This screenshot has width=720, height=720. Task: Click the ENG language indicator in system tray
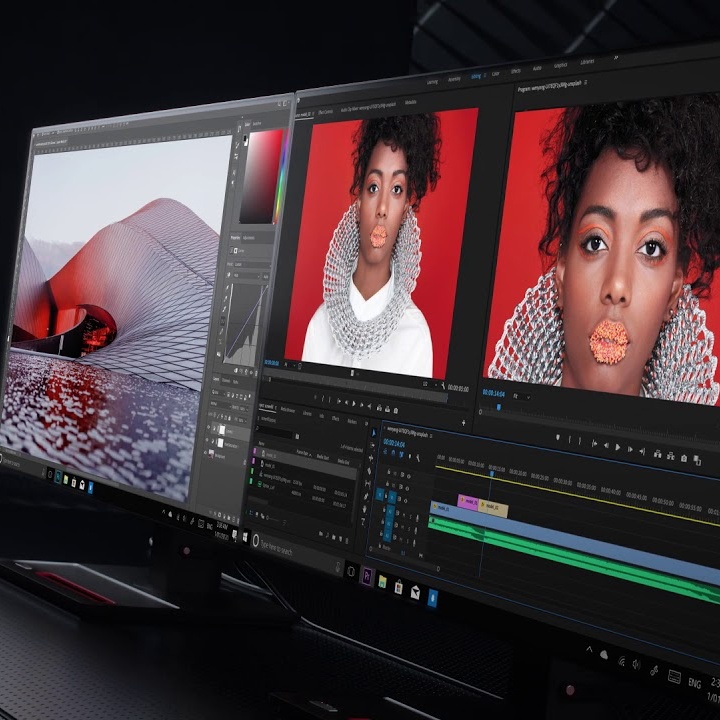point(694,683)
